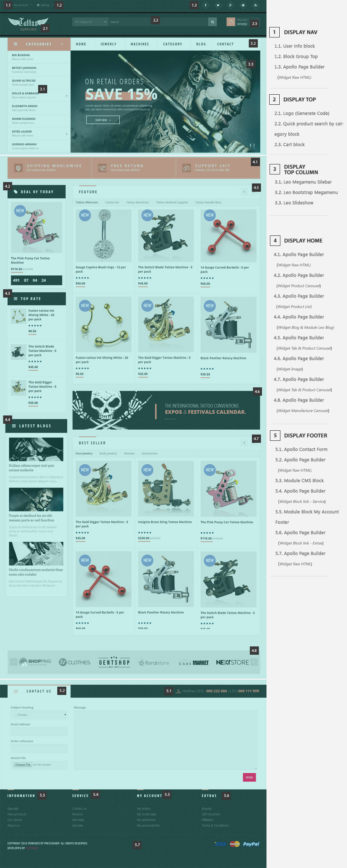Image resolution: width=347 pixels, height=868 pixels.
Task: Switch to the Tattoo Ink tab
Action: [112, 202]
